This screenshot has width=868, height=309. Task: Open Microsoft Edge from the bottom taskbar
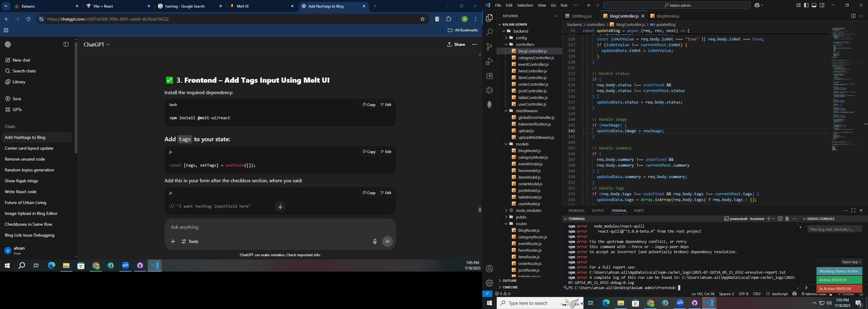click(x=606, y=303)
